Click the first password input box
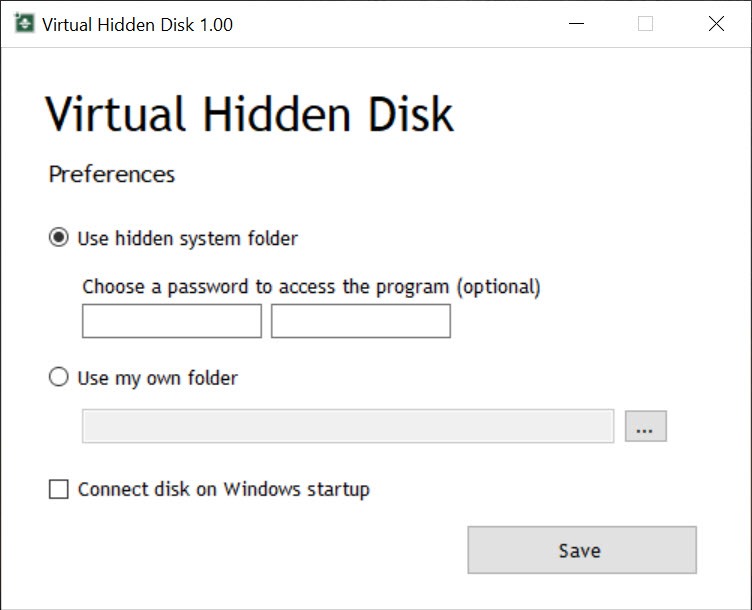Viewport: 752px width, 610px height. coord(172,321)
